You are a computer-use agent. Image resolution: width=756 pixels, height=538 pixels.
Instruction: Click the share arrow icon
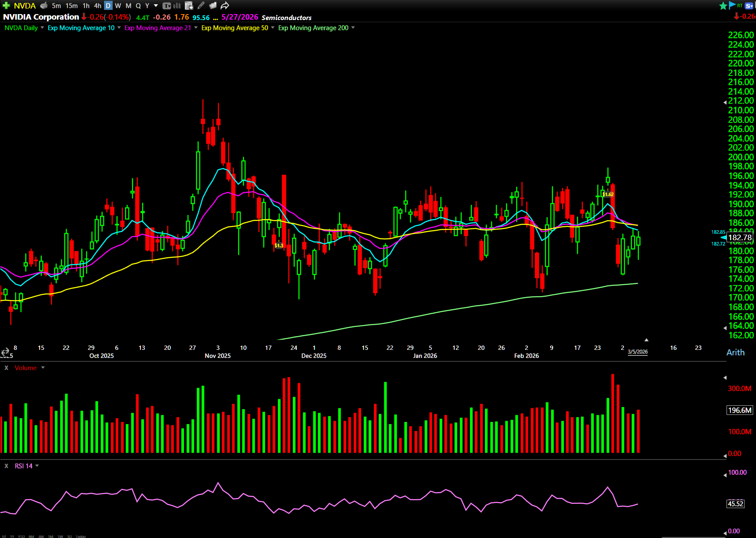pyautogui.click(x=225, y=6)
